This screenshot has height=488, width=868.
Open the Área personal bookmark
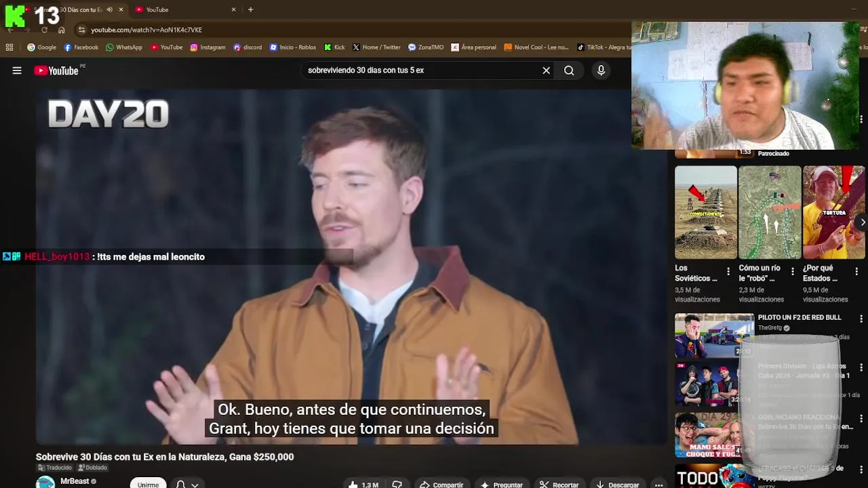tap(473, 47)
